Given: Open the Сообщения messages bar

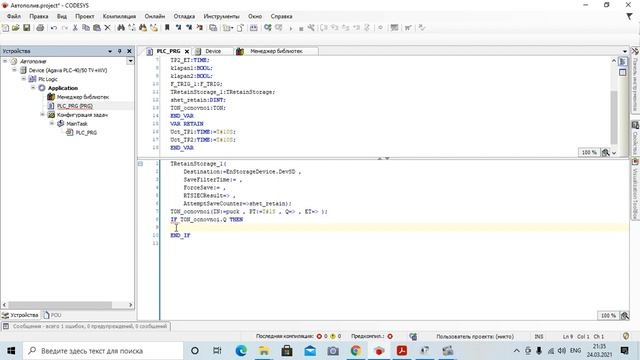Looking at the screenshot, I should click(86, 326).
